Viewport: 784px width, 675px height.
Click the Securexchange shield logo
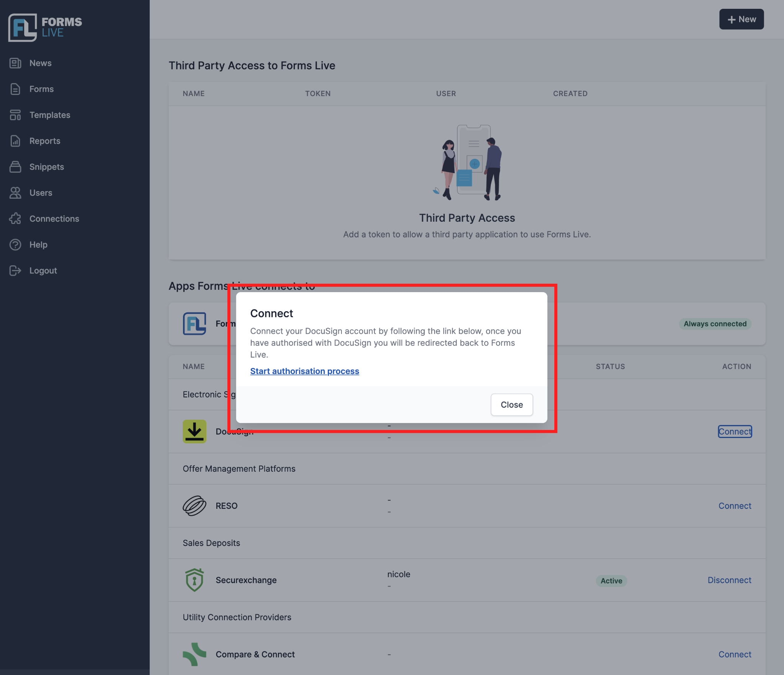[x=194, y=580]
